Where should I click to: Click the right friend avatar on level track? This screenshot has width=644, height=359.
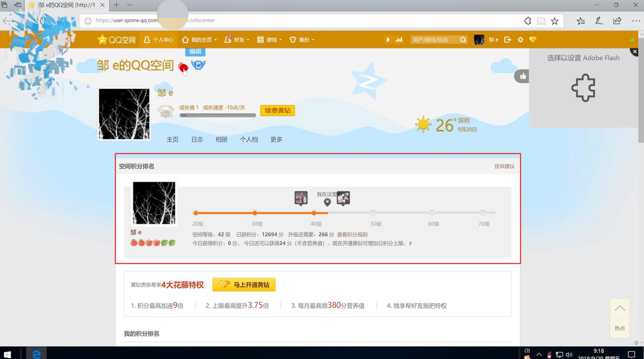(x=343, y=198)
